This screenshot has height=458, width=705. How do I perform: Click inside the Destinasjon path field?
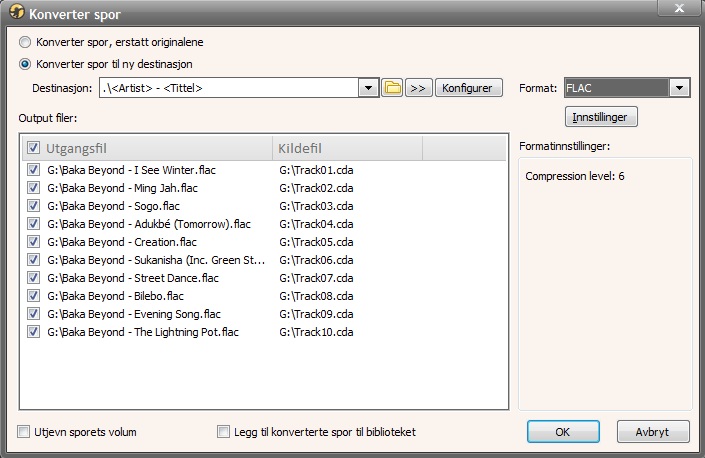(228, 88)
